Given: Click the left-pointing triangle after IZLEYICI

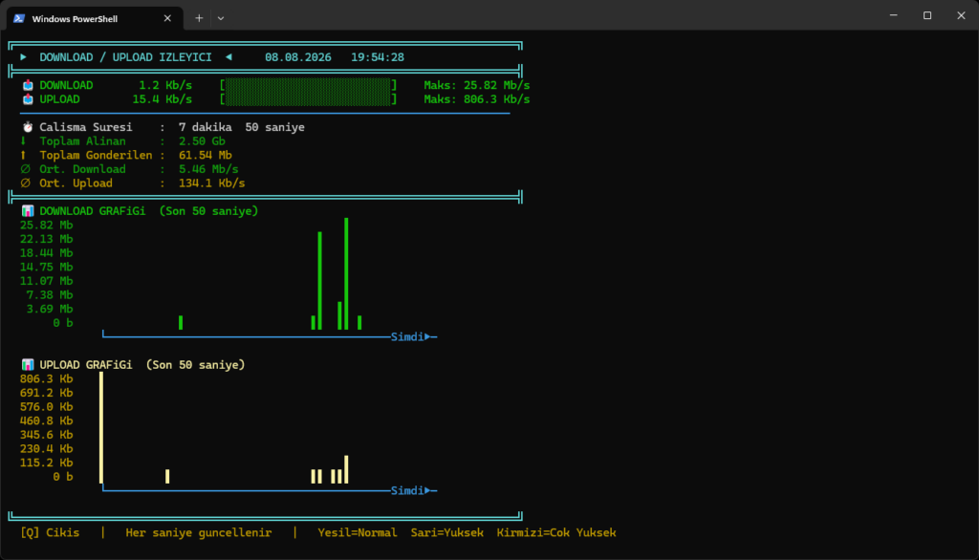Looking at the screenshot, I should coord(228,56).
